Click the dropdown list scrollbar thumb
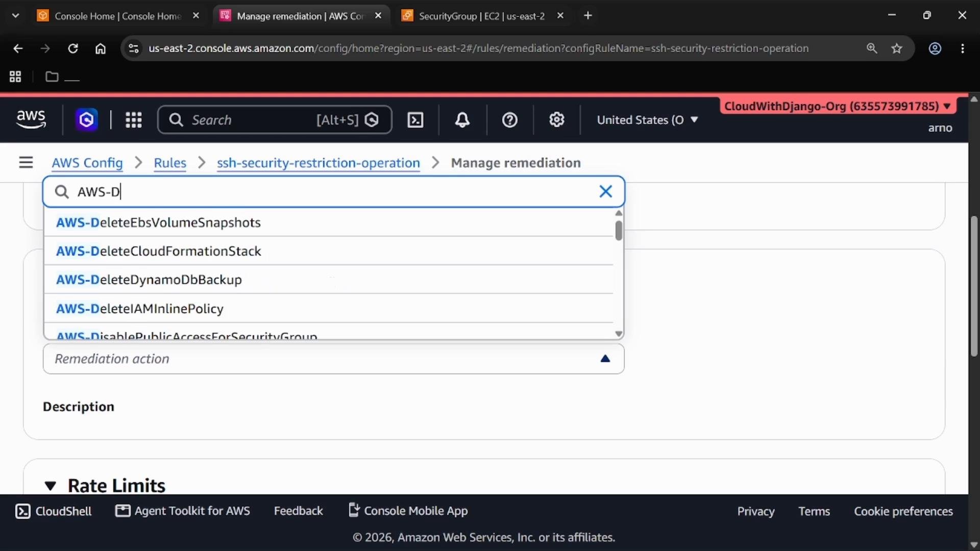This screenshot has height=551, width=980. (x=619, y=231)
